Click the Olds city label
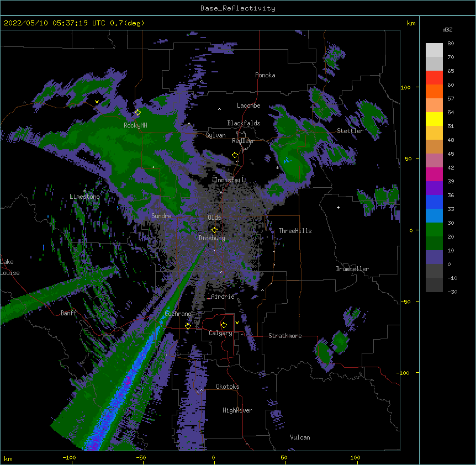This screenshot has height=465, width=476. pos(214,218)
